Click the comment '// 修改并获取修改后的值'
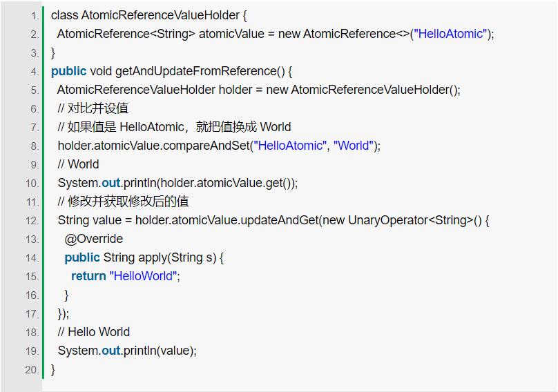 click(124, 202)
